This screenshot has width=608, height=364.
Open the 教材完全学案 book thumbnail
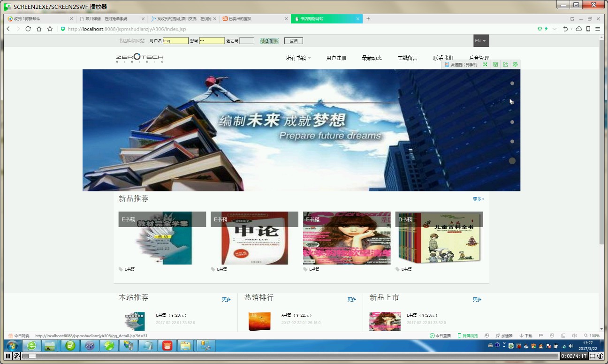162,238
